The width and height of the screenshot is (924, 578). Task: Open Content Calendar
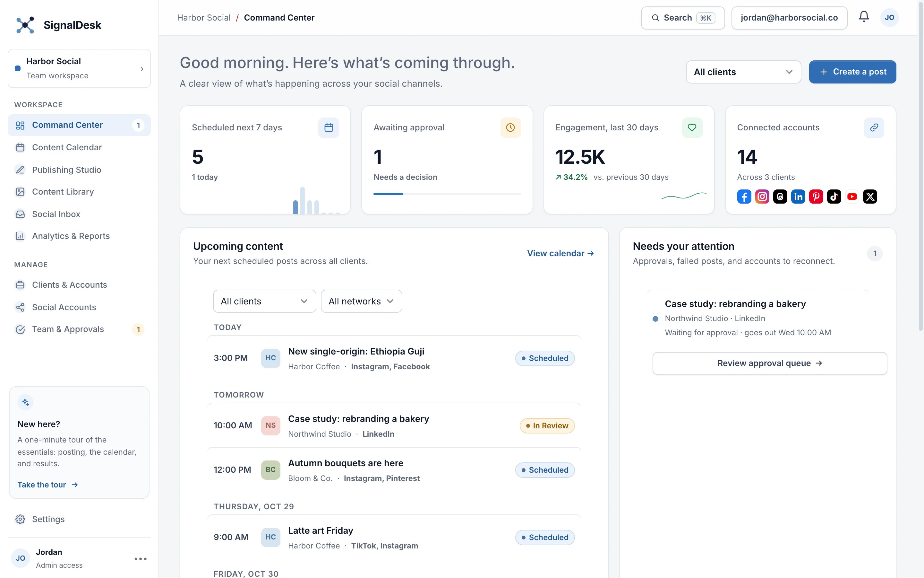tap(79, 147)
